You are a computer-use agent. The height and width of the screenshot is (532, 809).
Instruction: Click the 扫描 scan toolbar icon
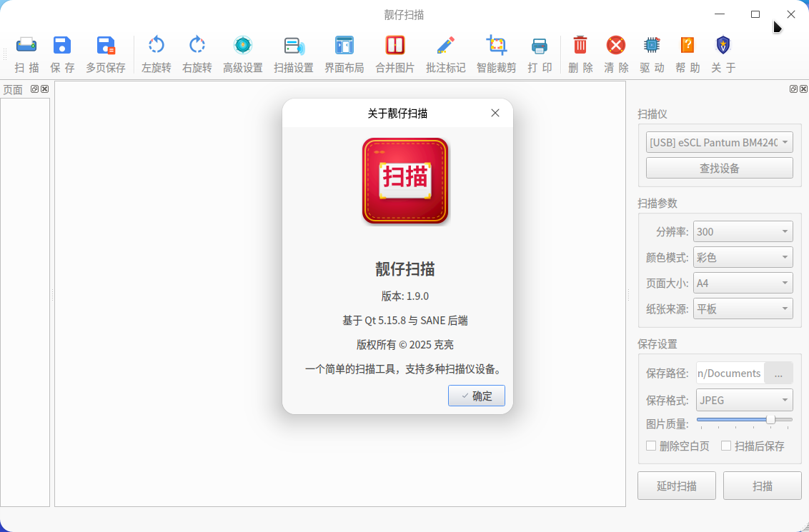tap(26, 46)
